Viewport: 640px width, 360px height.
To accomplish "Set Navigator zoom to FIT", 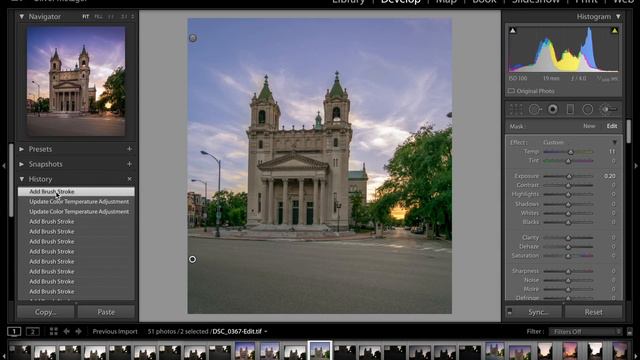I will click(x=86, y=17).
